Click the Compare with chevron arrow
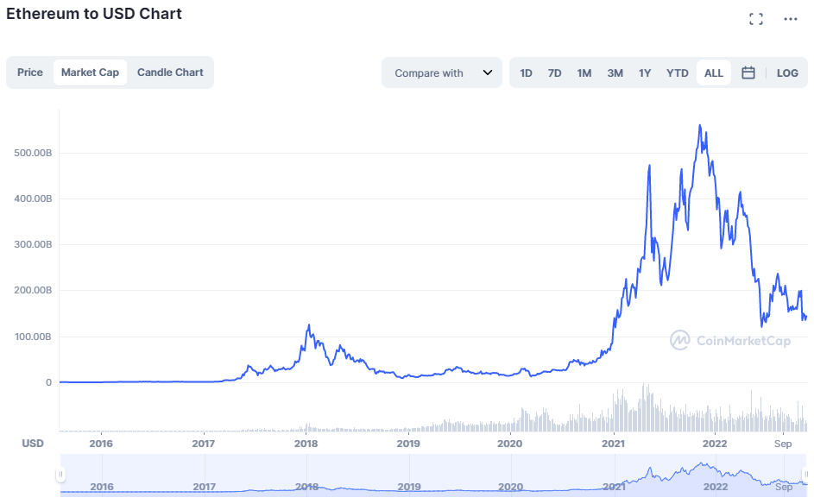The height and width of the screenshot is (504, 814). (x=488, y=73)
